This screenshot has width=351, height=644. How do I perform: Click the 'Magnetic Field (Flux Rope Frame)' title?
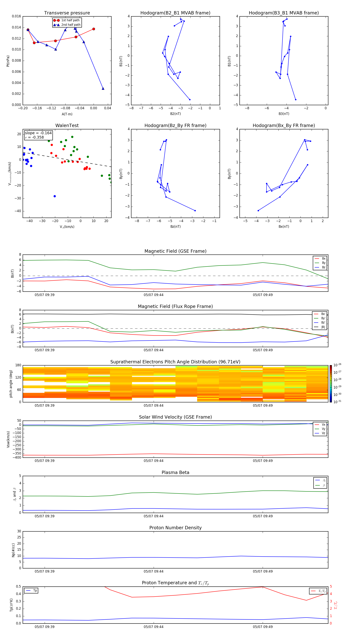coord(175,307)
